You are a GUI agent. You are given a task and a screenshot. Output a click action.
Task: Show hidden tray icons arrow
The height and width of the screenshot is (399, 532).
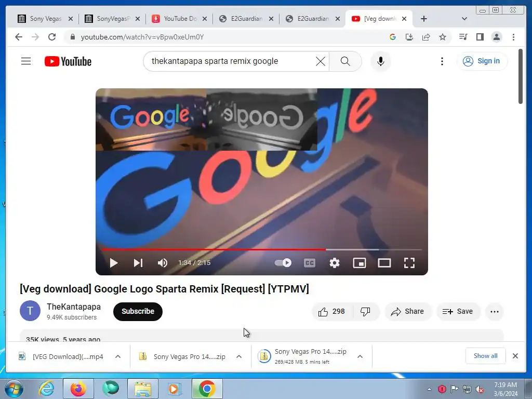point(429,389)
